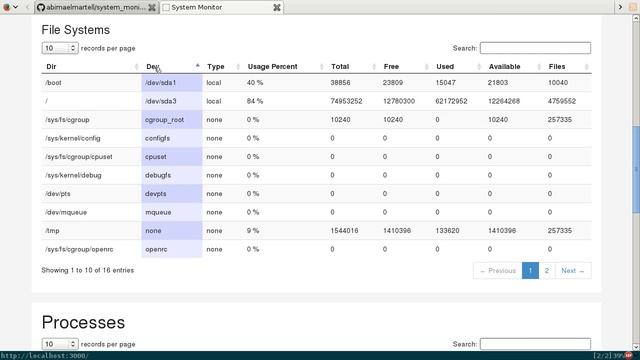Click the /tmp directory cell
Viewport: 640px width, 360px height.
coord(91,231)
